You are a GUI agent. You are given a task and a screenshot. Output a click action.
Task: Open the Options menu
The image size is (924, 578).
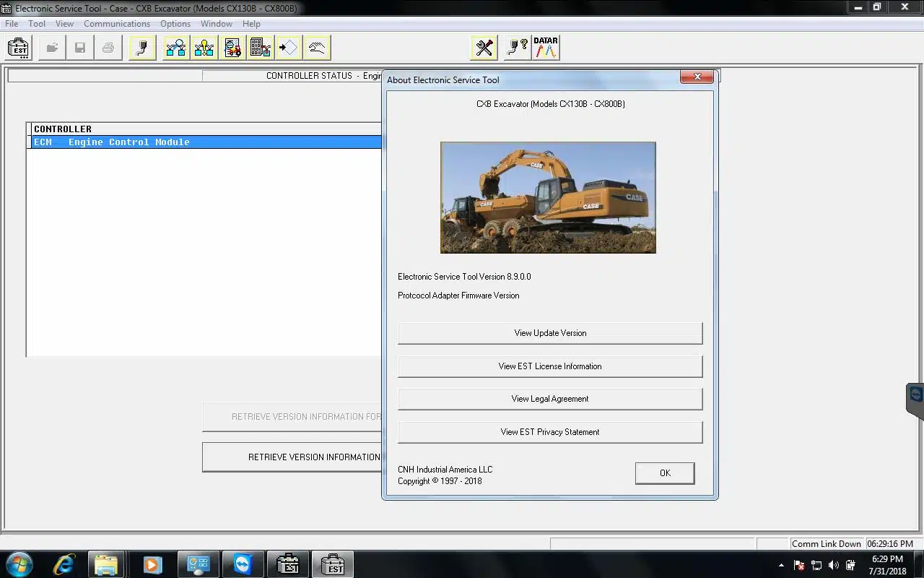[175, 24]
